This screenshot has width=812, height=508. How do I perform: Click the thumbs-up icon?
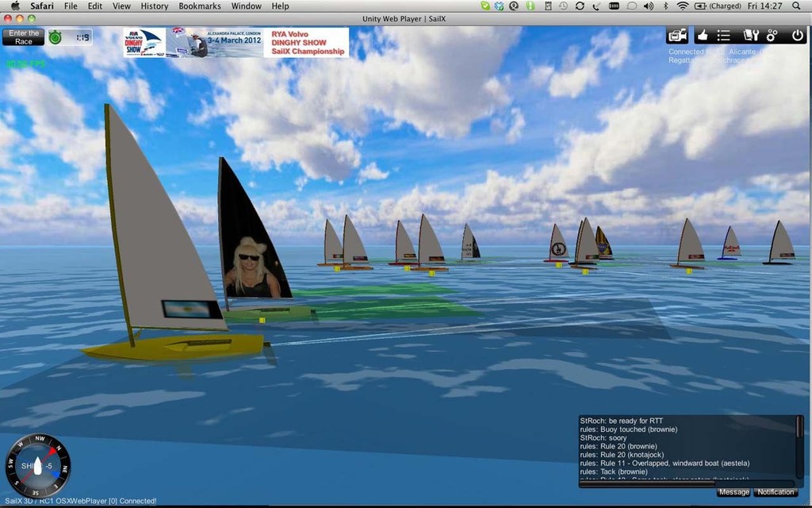coord(703,35)
